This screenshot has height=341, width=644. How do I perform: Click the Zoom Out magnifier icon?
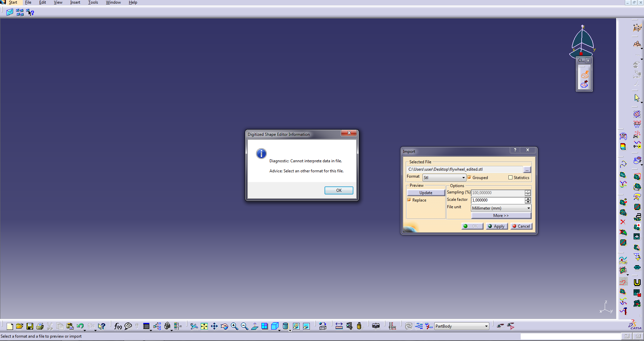point(244,326)
